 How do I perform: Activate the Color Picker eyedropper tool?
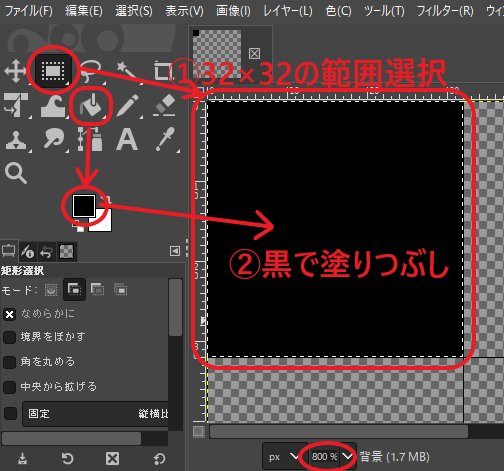pyautogui.click(x=166, y=139)
